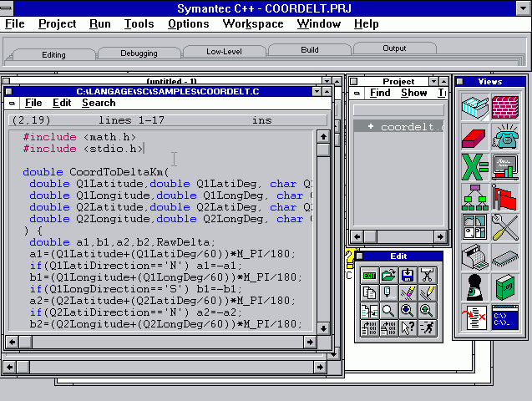Click the magnifying glass search icon
The image size is (532, 401).
[x=388, y=311]
